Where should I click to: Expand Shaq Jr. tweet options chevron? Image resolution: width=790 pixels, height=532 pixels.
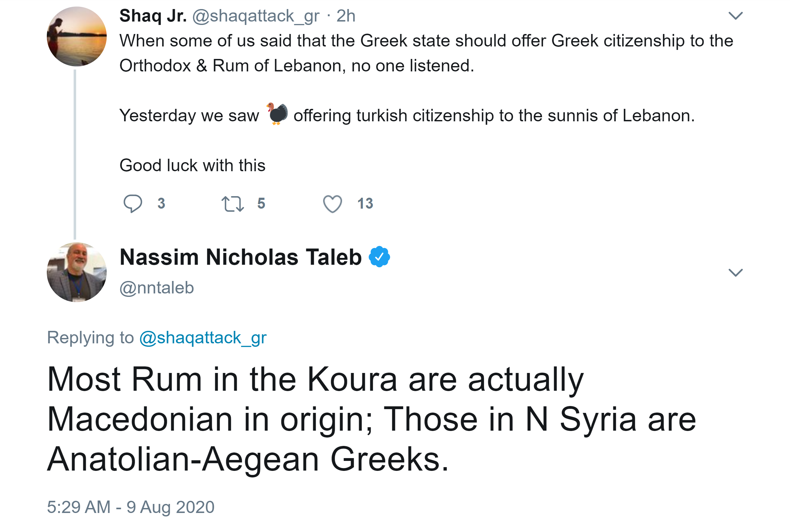[735, 16]
